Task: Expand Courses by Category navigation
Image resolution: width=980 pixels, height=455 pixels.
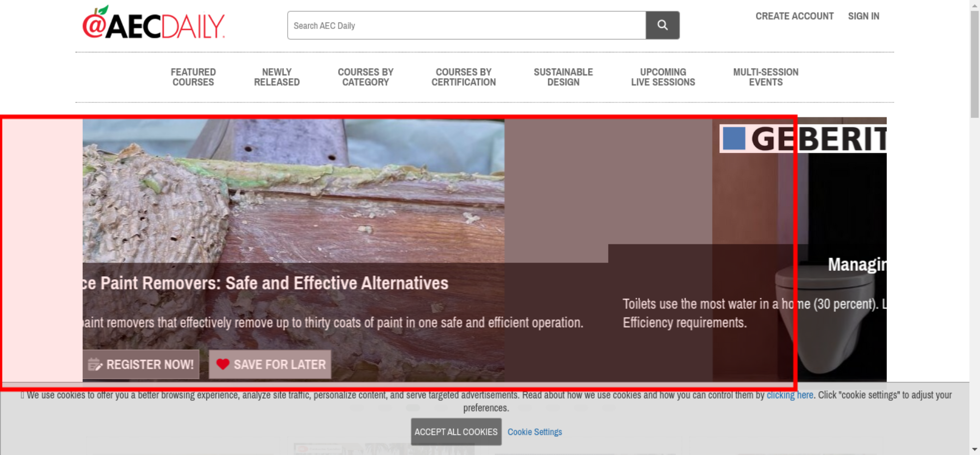Action: tap(365, 77)
